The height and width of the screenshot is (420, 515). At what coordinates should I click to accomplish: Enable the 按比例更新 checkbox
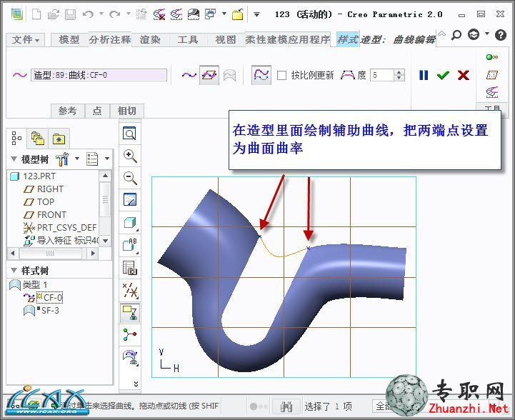(281, 76)
